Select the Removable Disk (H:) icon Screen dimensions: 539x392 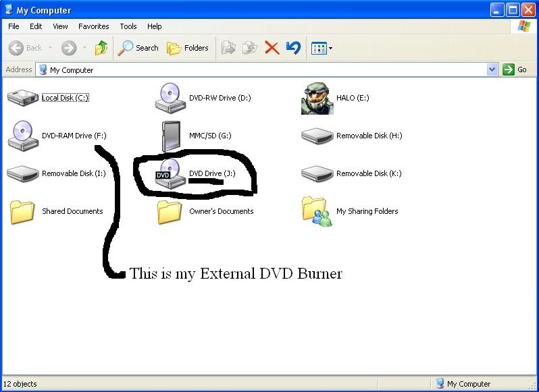tap(317, 136)
